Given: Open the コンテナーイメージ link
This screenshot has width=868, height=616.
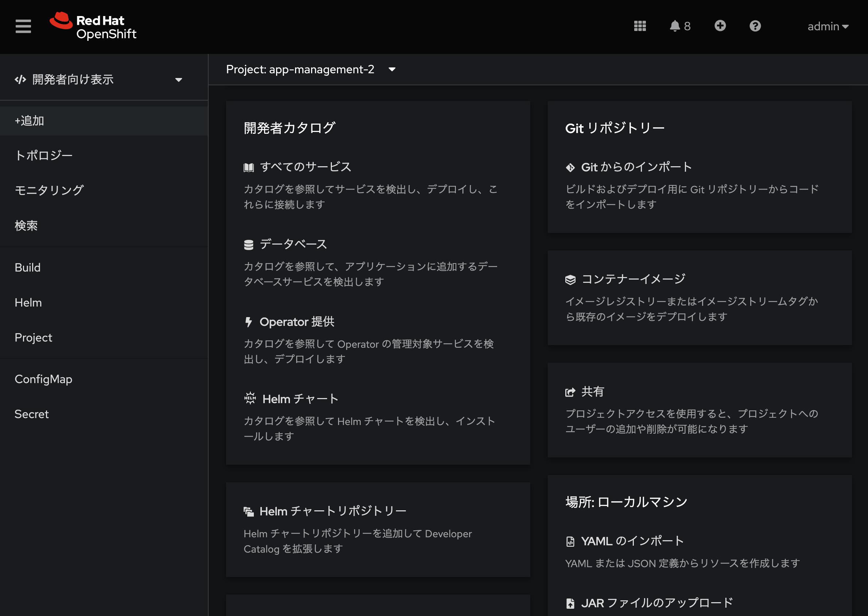Looking at the screenshot, I should coord(633,279).
